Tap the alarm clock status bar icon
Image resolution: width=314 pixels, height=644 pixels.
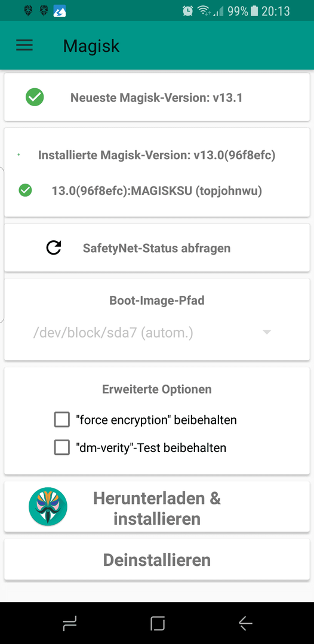pos(188,11)
